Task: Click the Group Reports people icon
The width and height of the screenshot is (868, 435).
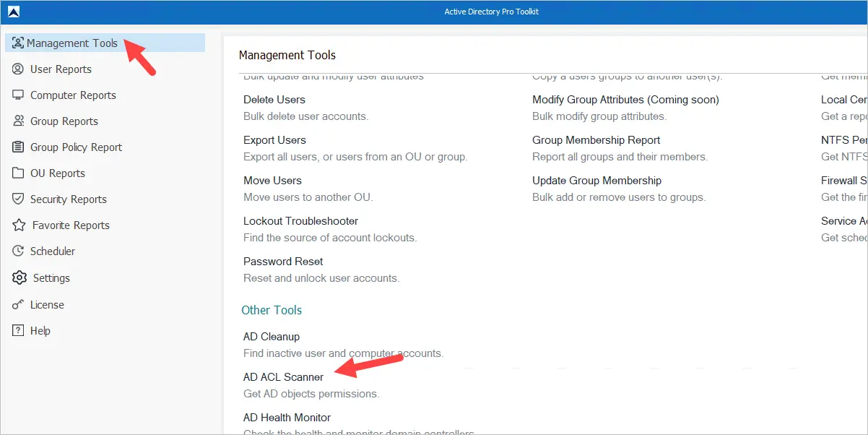Action: pyautogui.click(x=18, y=121)
